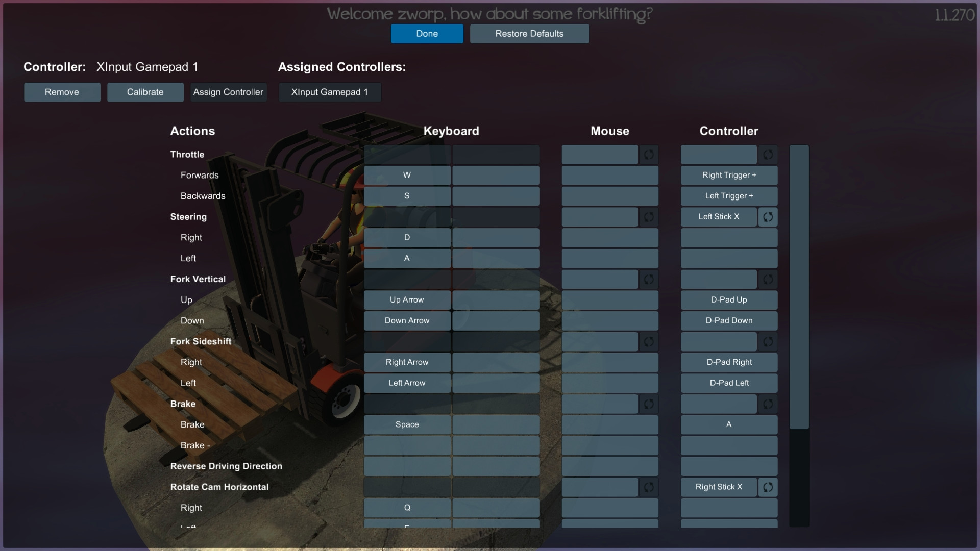Image resolution: width=980 pixels, height=551 pixels.
Task: Calibrate the XInput Gamepad
Action: [x=145, y=92]
